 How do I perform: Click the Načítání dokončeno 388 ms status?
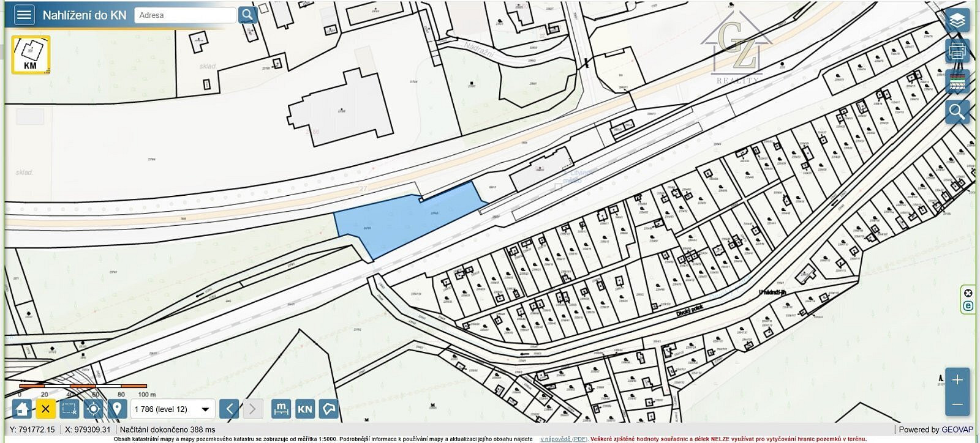click(x=167, y=430)
